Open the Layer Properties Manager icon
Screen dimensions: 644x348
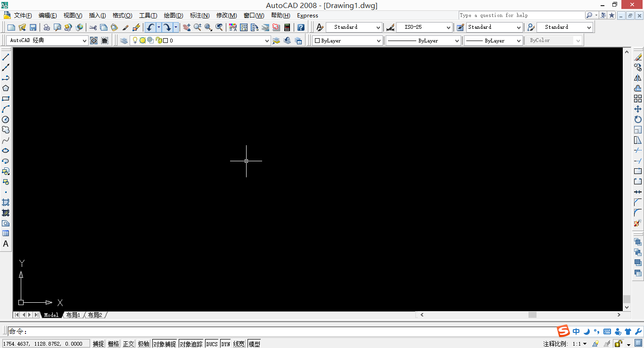tap(124, 41)
